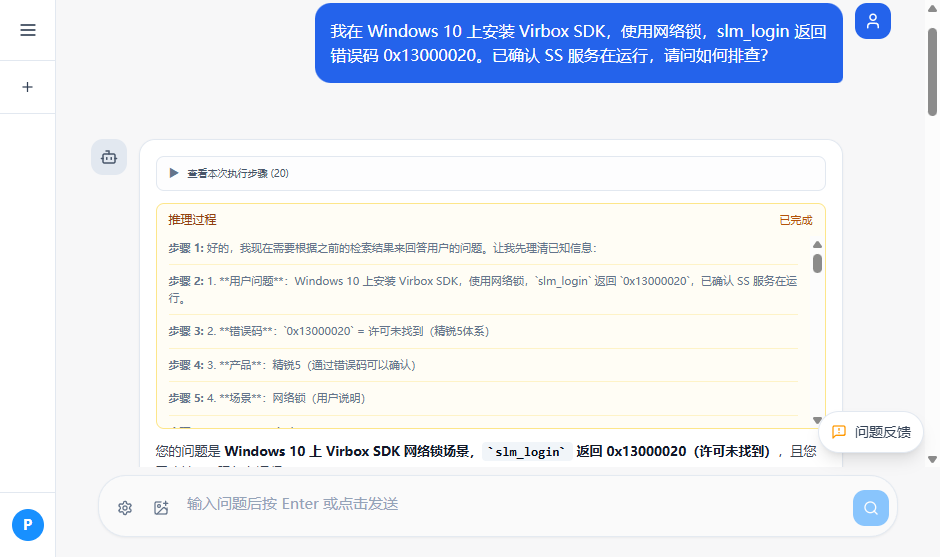
Task: Click the user profile icon beside the question
Action: coord(872,21)
